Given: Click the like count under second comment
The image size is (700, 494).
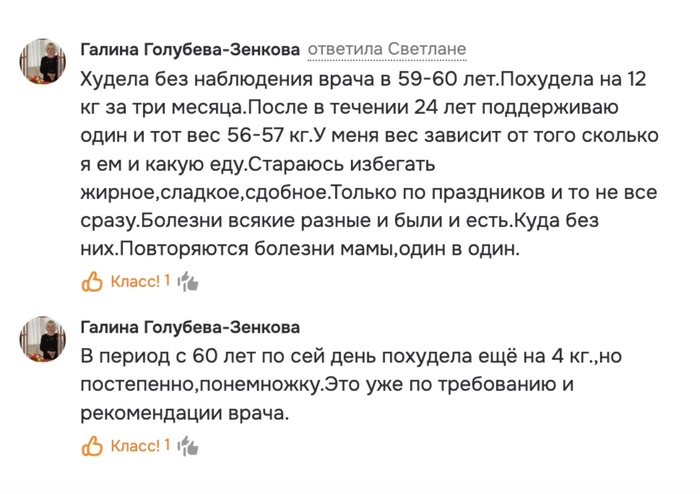Looking at the screenshot, I should [167, 445].
